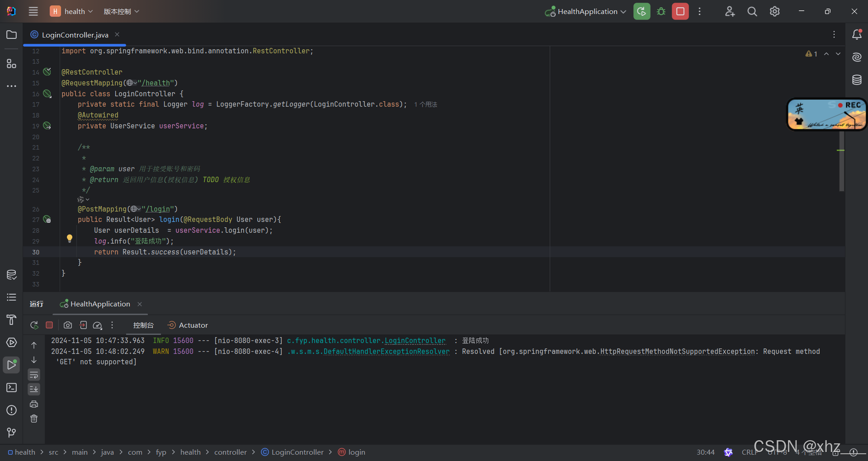868x461 pixels.
Task: Stop HealthApplication with red toolbar square
Action: pos(680,11)
